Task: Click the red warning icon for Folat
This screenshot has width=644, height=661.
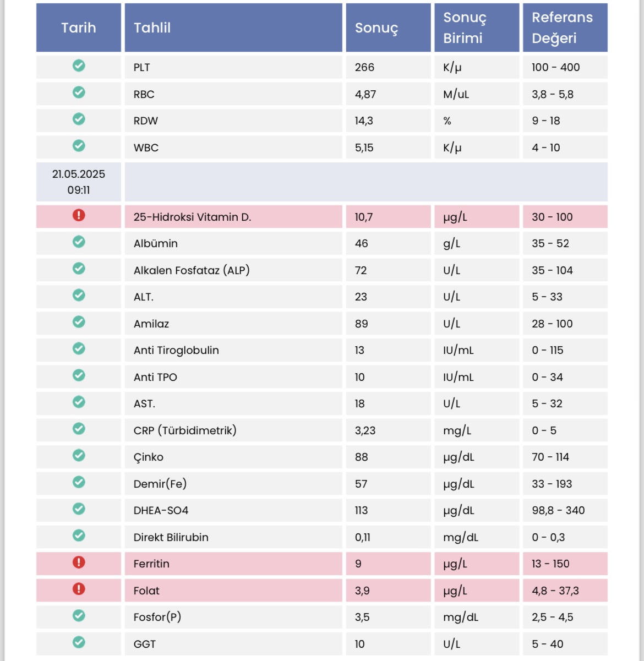Action: pyautogui.click(x=79, y=589)
